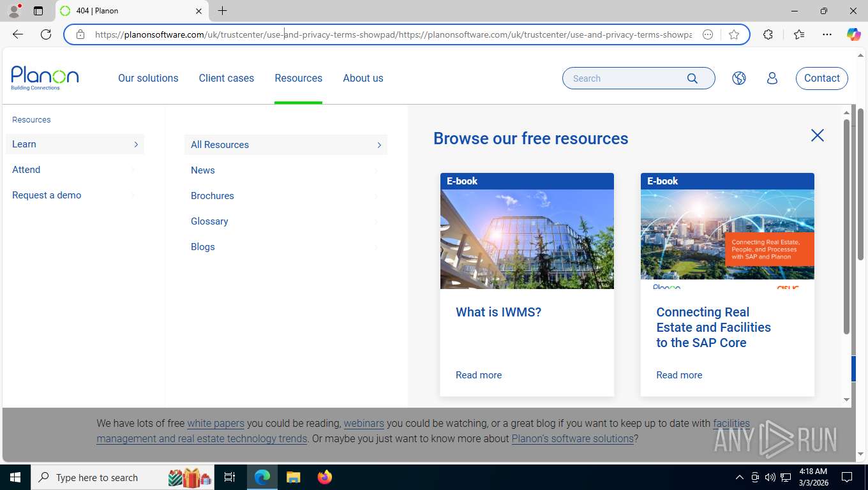Open Copilot sidebar

pos(853,34)
